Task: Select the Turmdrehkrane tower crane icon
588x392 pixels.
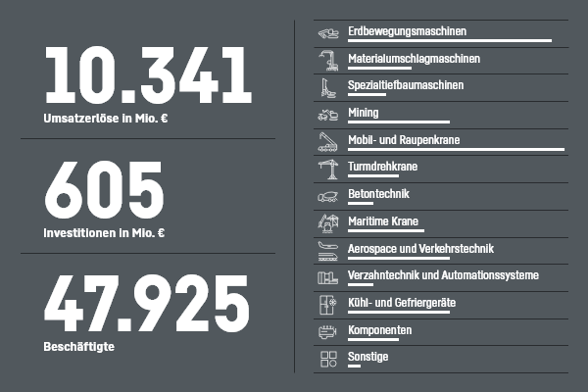Action: pyautogui.click(x=327, y=171)
